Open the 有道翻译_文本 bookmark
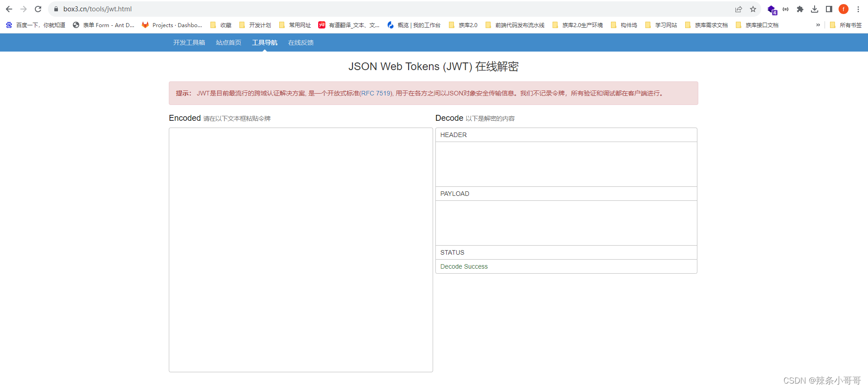The image size is (868, 389). (349, 25)
